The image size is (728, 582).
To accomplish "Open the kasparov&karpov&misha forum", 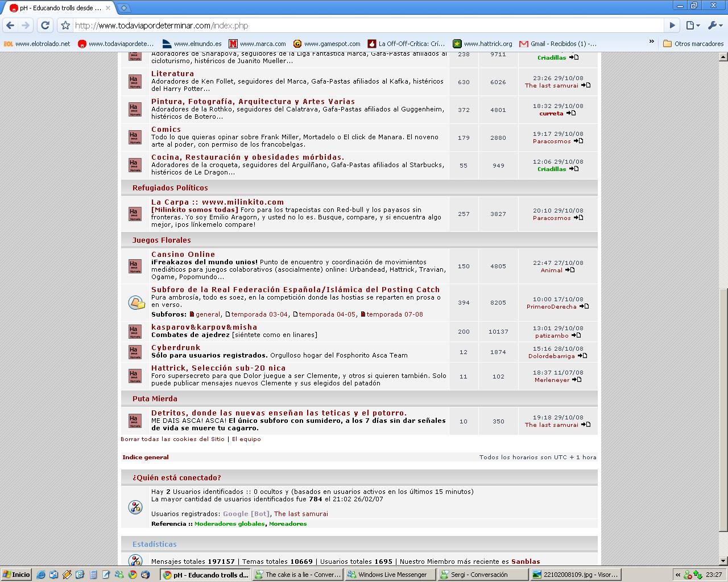I will point(204,327).
